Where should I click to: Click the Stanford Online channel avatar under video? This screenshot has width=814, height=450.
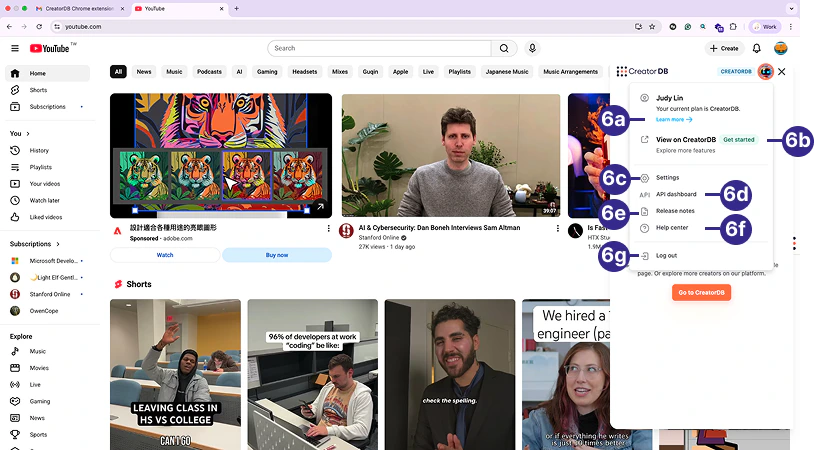click(346, 230)
